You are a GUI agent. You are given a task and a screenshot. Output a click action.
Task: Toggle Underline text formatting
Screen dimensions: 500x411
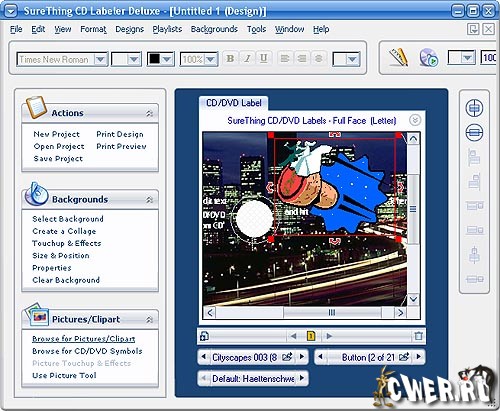click(x=263, y=59)
